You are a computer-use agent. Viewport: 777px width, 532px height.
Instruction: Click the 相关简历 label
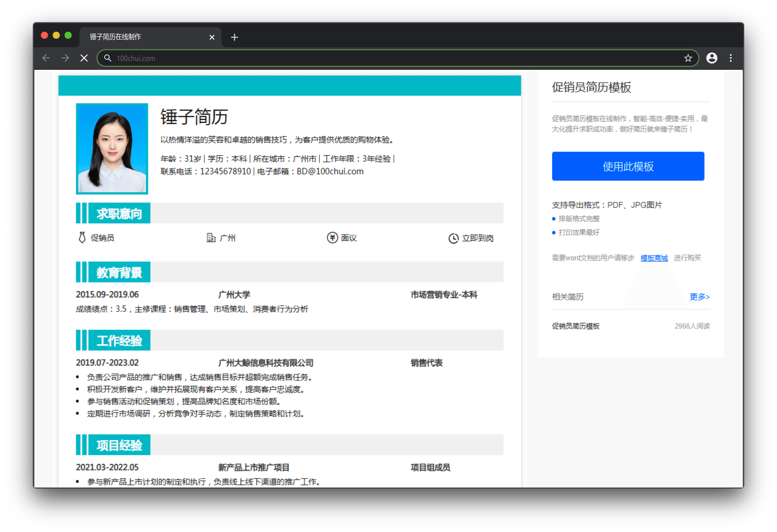[567, 297]
